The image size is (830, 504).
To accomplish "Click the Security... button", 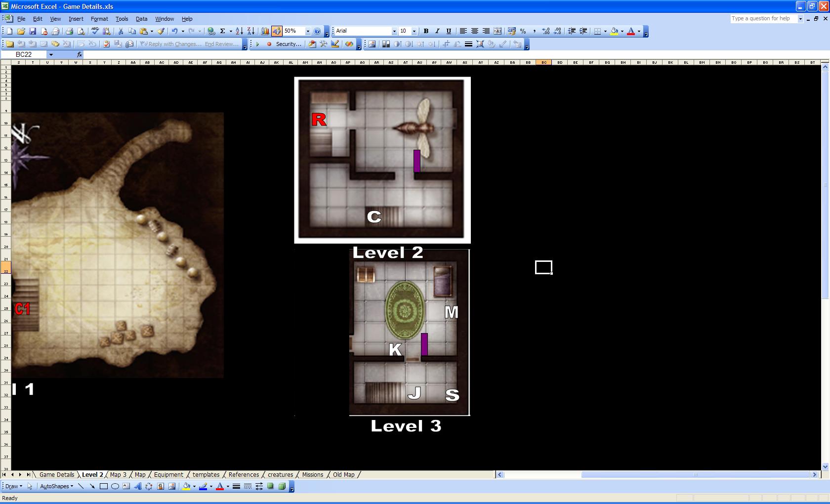I will pyautogui.click(x=289, y=44).
